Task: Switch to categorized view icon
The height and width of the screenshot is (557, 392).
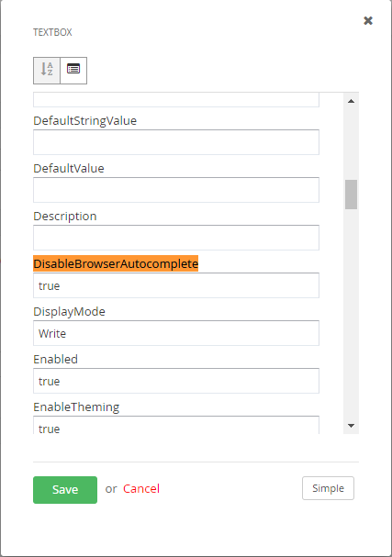Action: (73, 71)
